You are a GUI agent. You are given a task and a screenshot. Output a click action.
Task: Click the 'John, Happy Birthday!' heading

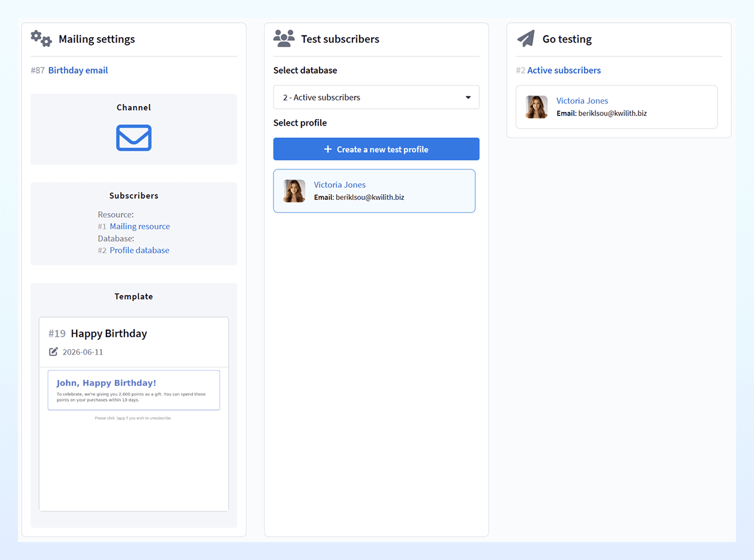coord(106,383)
